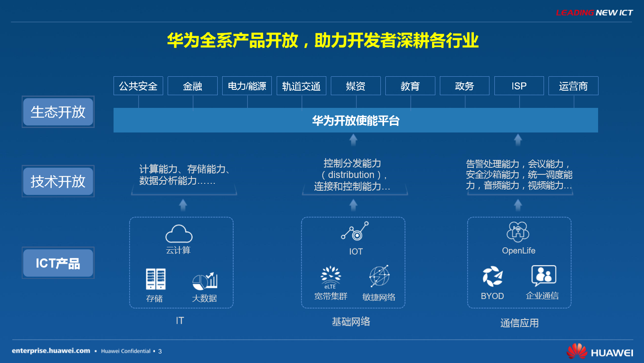Screen dimensions: 644x363
Task: Click the IT group label
Action: 180,321
